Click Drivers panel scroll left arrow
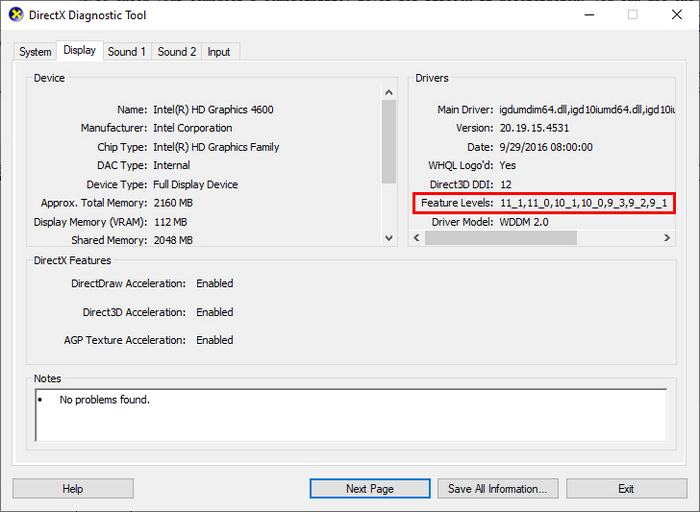The image size is (700, 512). [x=417, y=237]
